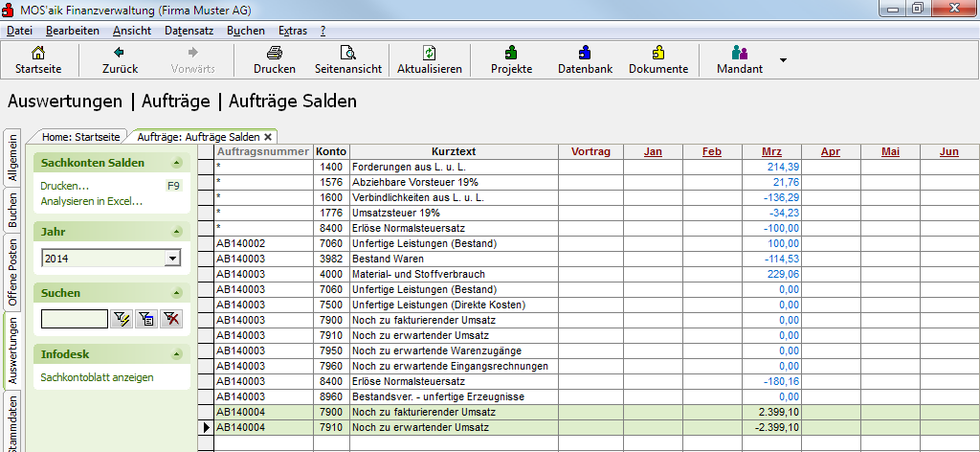
Task: Click the MOS'aik application icon in title bar
Action: 9,10
